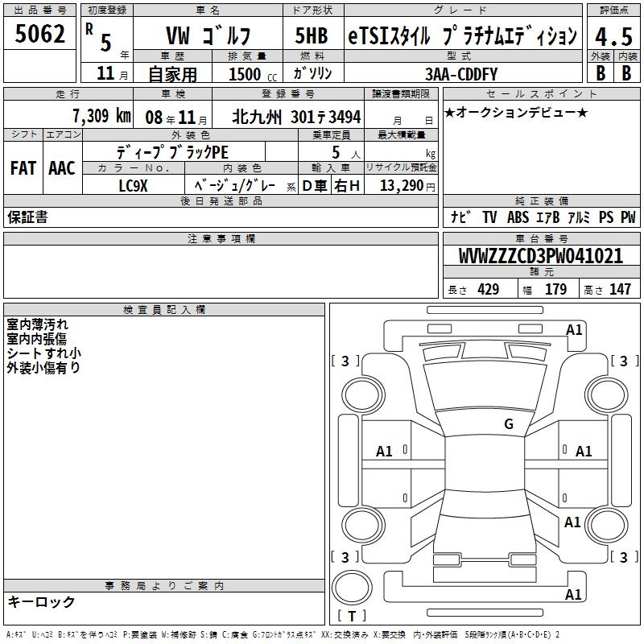Click the キーロック notice text
Viewport: 644px width, 644px height.
pyautogui.click(x=41, y=601)
